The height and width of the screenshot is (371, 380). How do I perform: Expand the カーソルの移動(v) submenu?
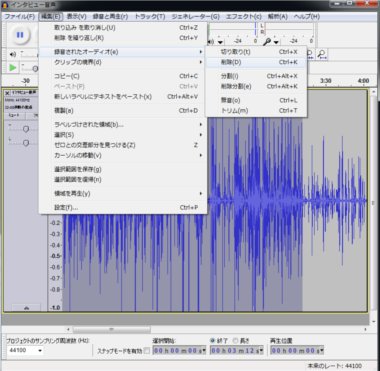pos(123,156)
